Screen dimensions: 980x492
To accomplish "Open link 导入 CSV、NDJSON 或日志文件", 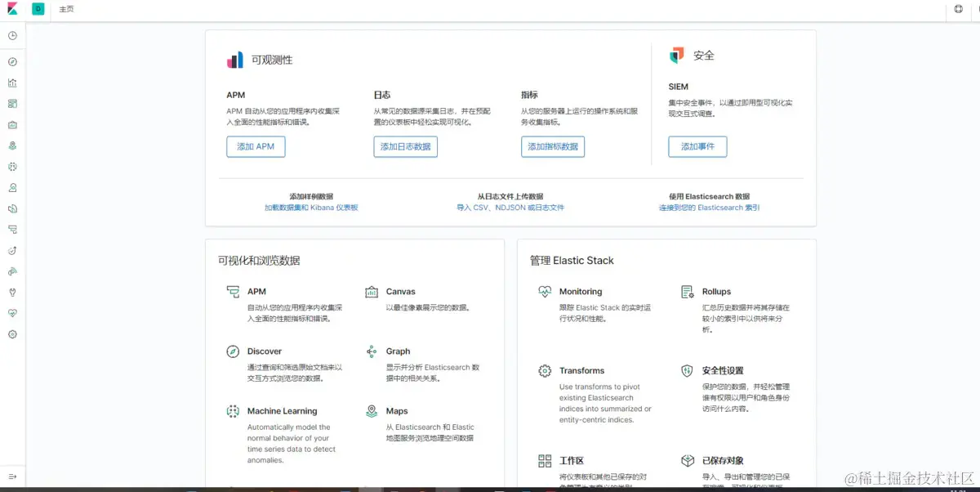I will (x=510, y=208).
